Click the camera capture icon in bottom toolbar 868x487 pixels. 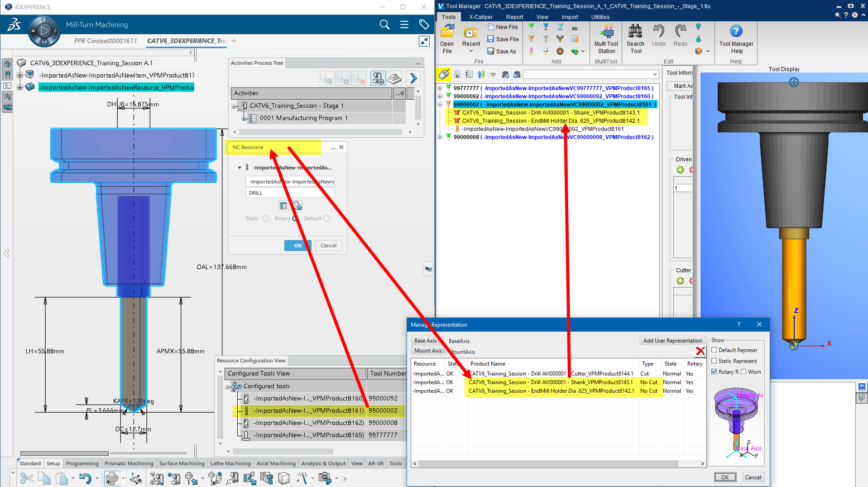coord(325,478)
